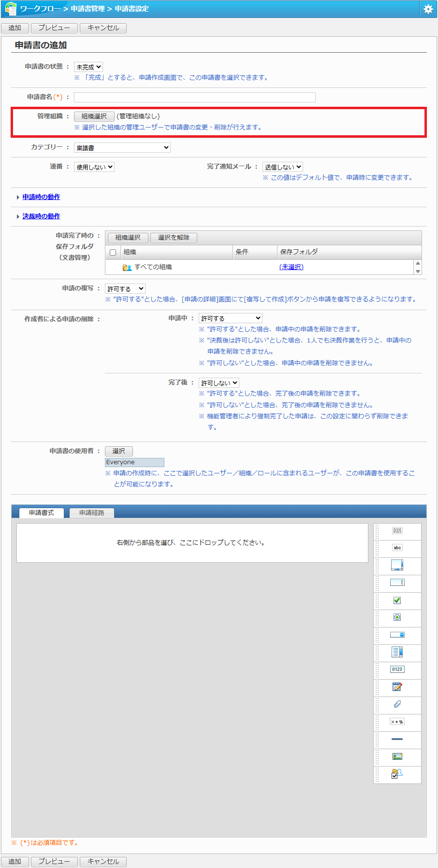This screenshot has width=438, height=868.
Task: Tick the 組織 header checkbox in folder table
Action: click(113, 252)
